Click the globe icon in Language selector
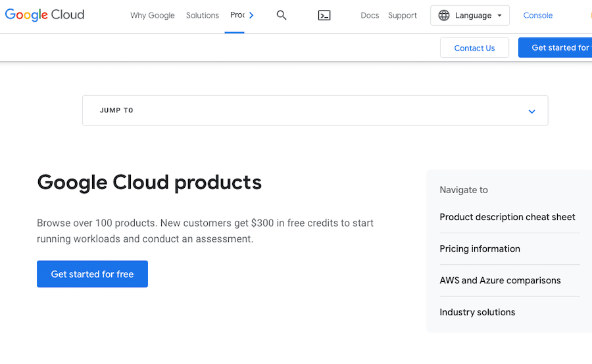 pos(444,15)
